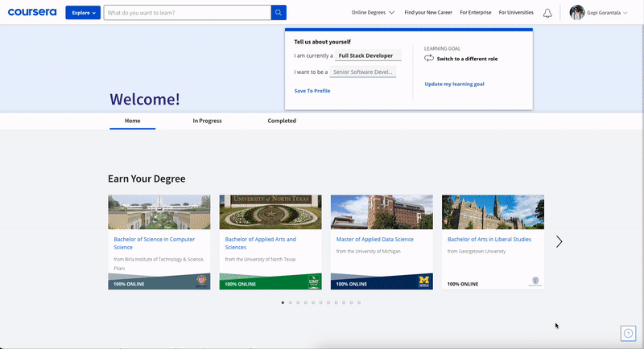Click '100% ONLINE' on the Georgetown card
This screenshot has width=644, height=349.
click(462, 284)
